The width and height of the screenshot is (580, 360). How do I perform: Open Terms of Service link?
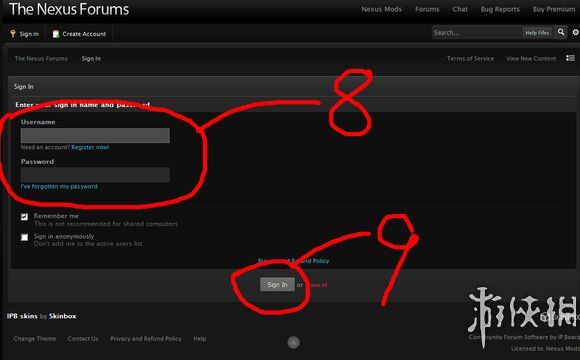tap(470, 58)
